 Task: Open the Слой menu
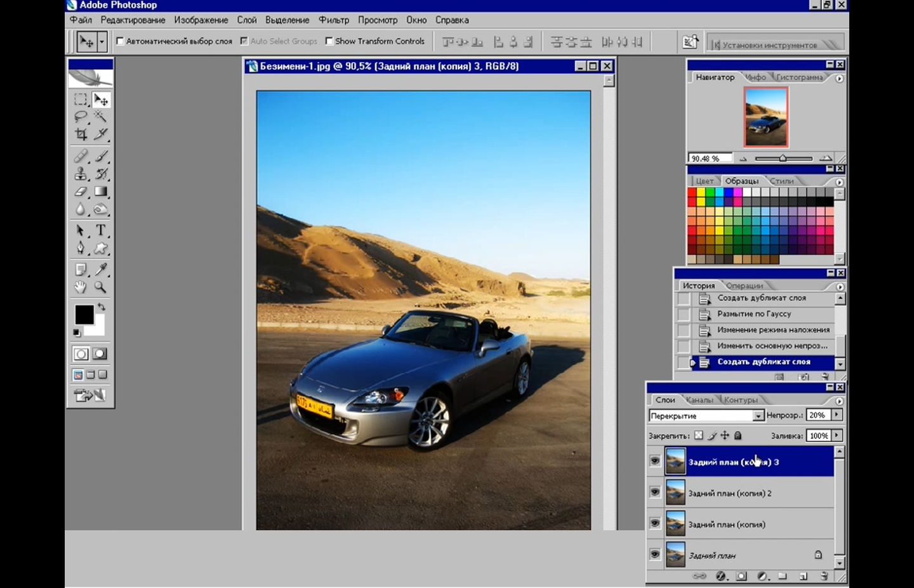pos(247,20)
